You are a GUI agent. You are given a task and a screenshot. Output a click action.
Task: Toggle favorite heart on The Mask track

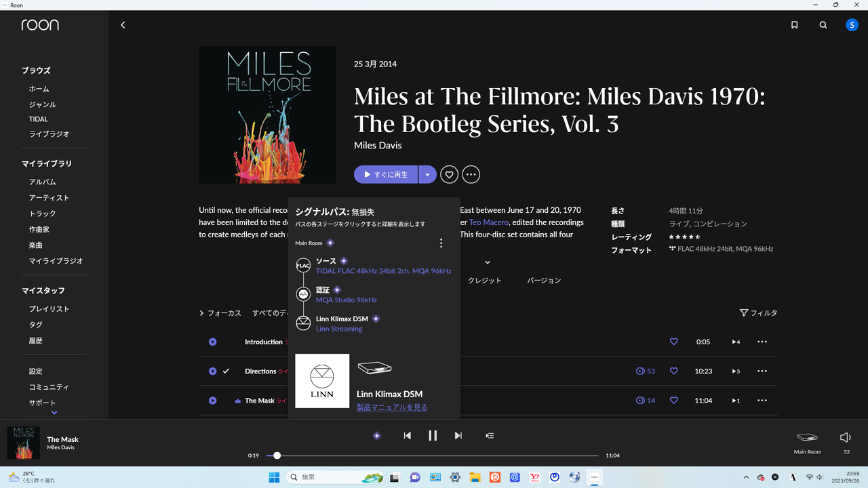[x=674, y=401]
